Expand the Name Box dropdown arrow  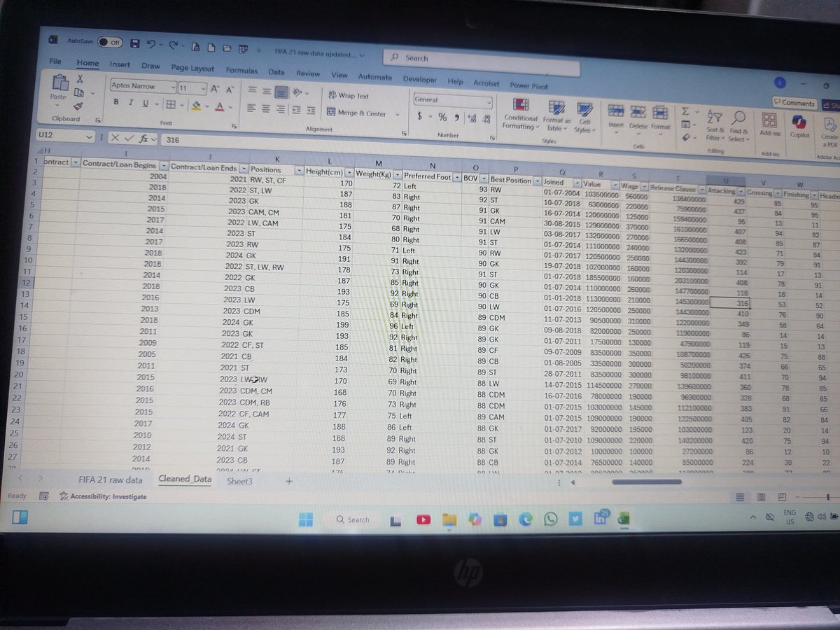[90, 137]
